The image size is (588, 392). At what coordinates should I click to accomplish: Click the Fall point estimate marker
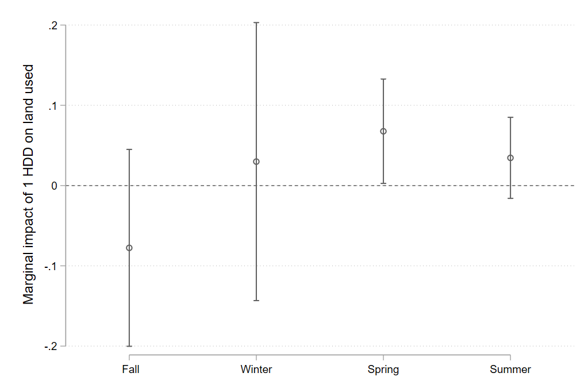coord(129,248)
